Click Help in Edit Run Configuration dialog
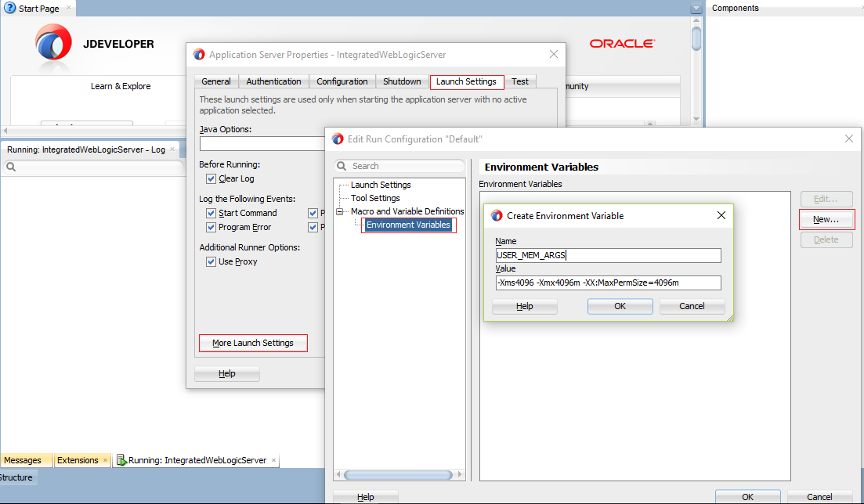 point(365,497)
